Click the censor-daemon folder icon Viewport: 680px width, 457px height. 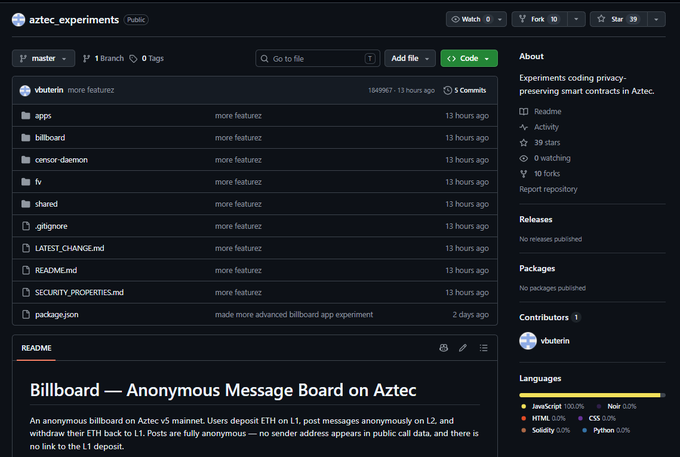pos(26,160)
